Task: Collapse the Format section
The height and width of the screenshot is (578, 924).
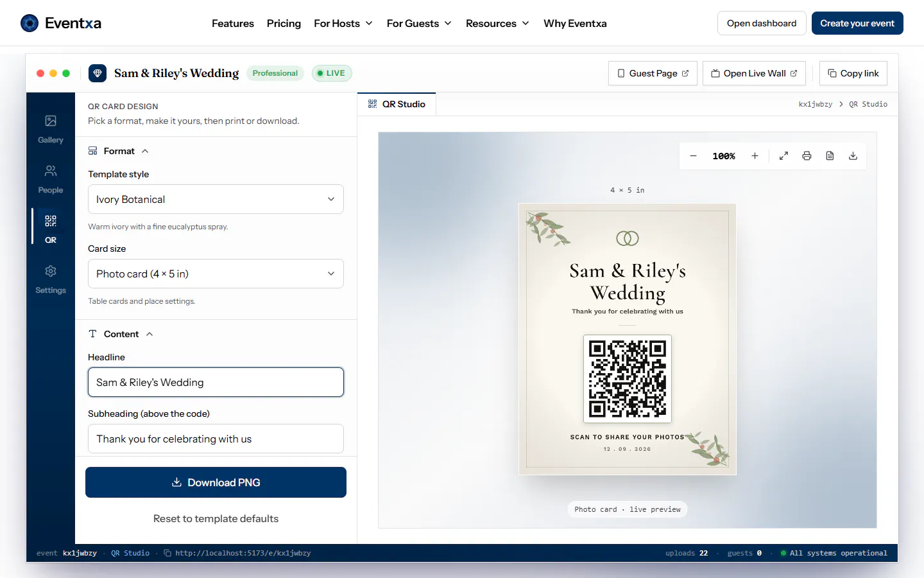Action: point(119,151)
